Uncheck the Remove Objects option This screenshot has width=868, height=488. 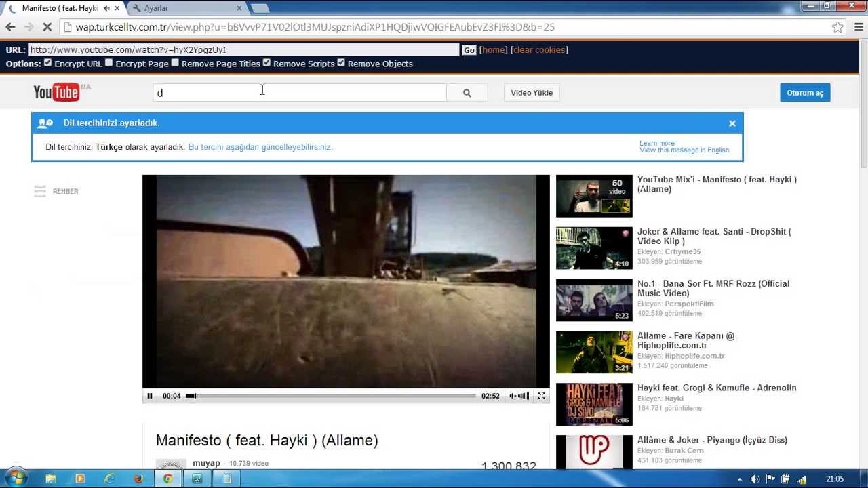click(341, 62)
